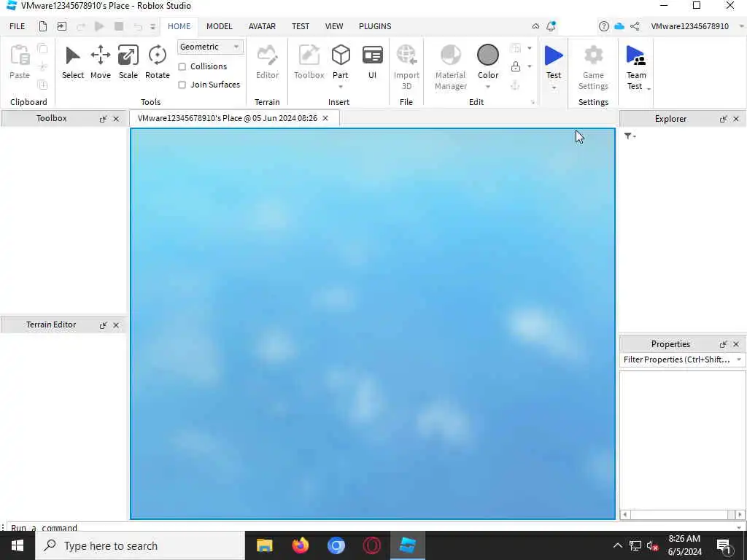Collapse the ribbon with the chevron icon

click(x=535, y=26)
